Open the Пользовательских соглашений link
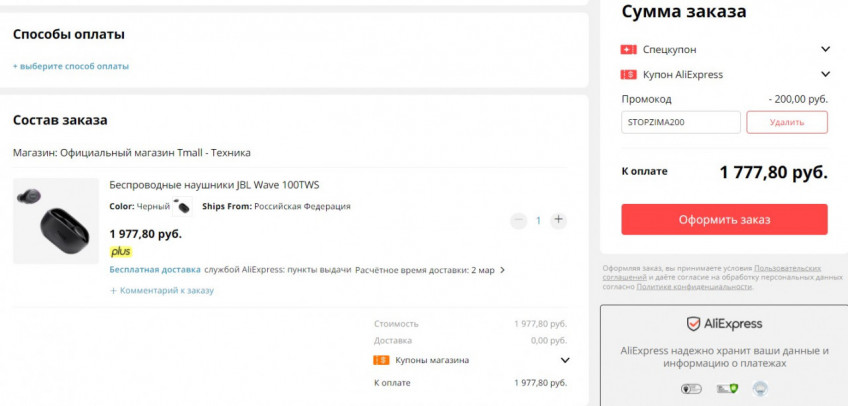 click(712, 272)
